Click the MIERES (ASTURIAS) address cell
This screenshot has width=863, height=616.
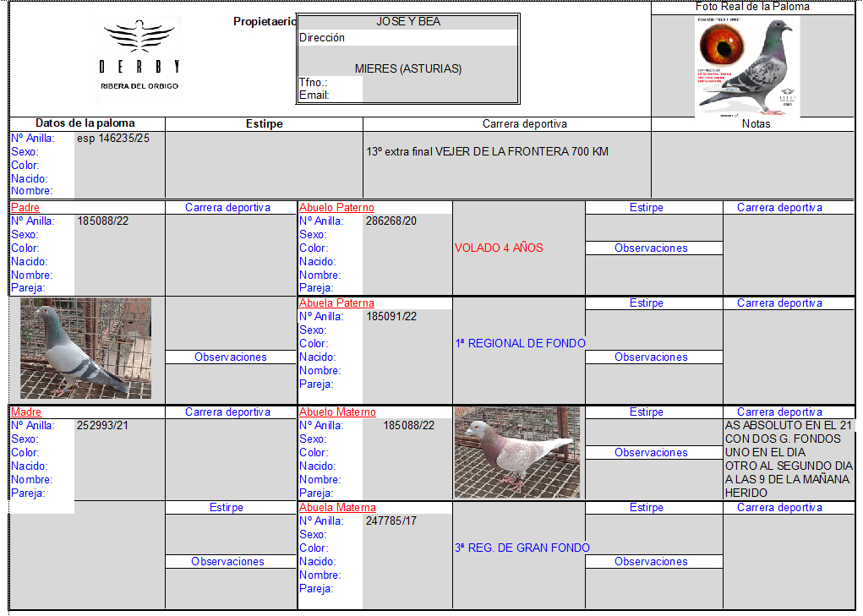[x=408, y=69]
